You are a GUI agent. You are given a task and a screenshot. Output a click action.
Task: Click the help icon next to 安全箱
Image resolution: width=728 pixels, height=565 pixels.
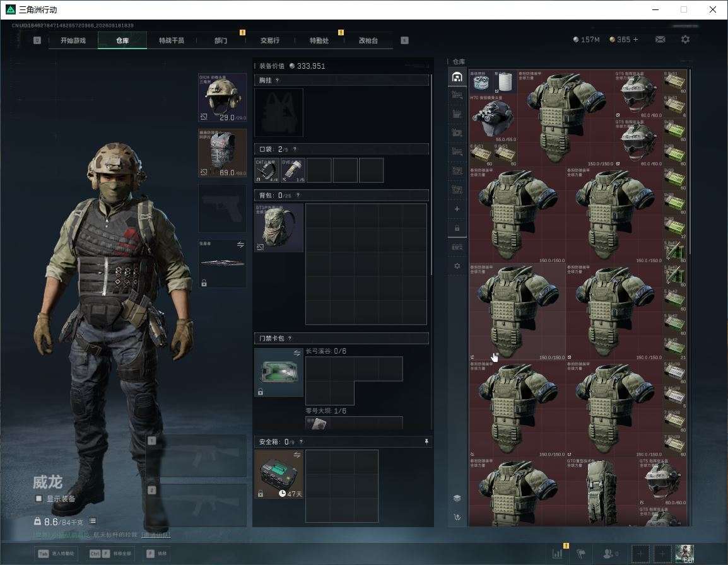pyautogui.click(x=301, y=441)
